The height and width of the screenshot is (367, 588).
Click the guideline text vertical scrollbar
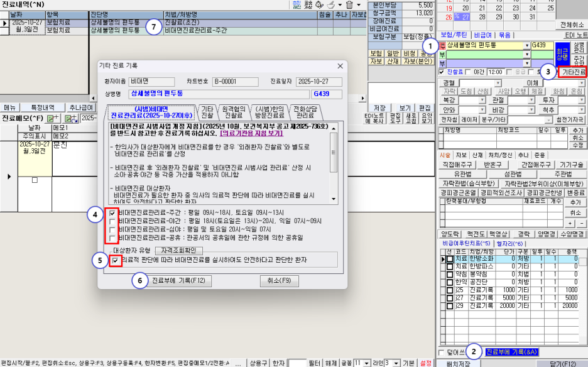334,163
